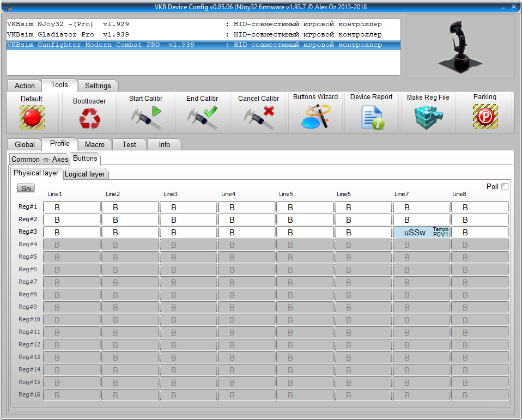
Task: Open the Test tab
Action: (x=129, y=144)
